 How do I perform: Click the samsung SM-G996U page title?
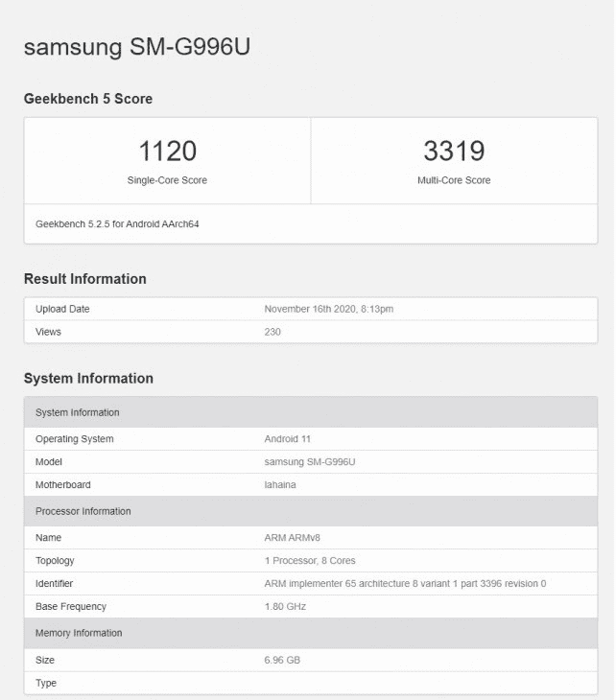(x=137, y=47)
